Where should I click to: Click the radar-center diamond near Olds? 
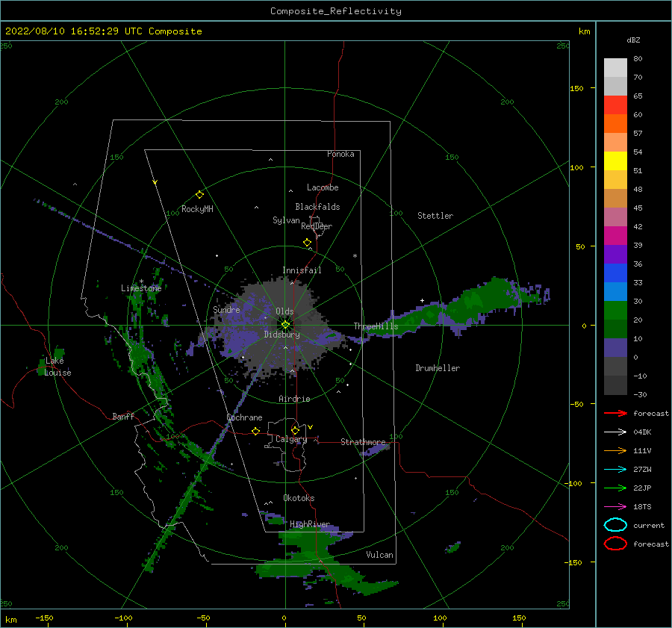[x=285, y=325]
